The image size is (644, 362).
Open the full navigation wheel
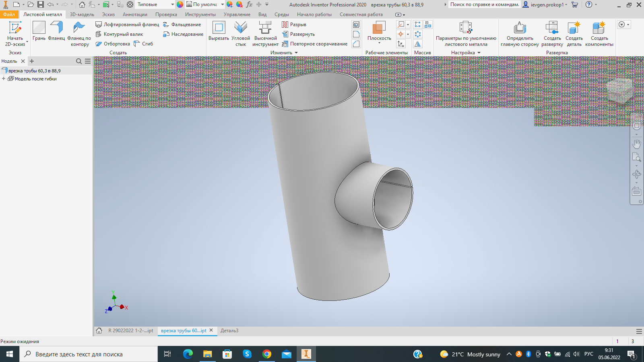click(x=637, y=125)
